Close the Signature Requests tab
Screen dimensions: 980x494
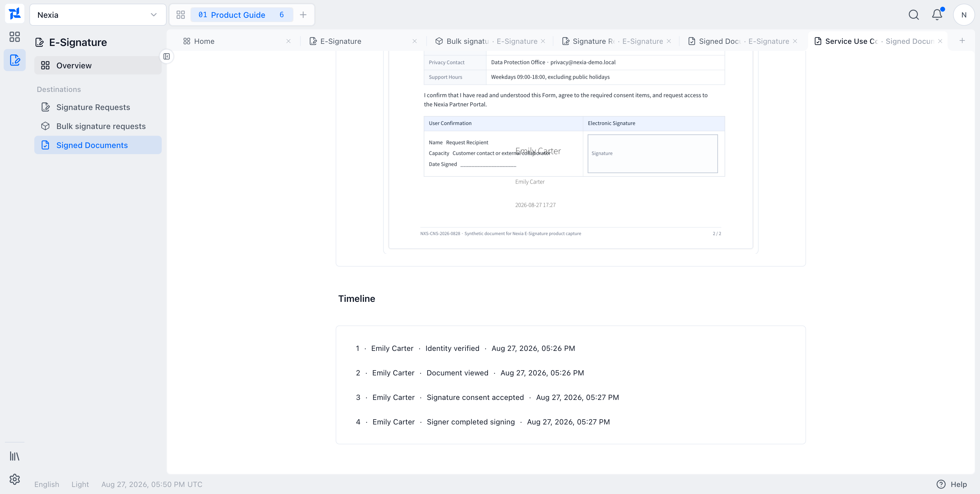pyautogui.click(x=669, y=41)
